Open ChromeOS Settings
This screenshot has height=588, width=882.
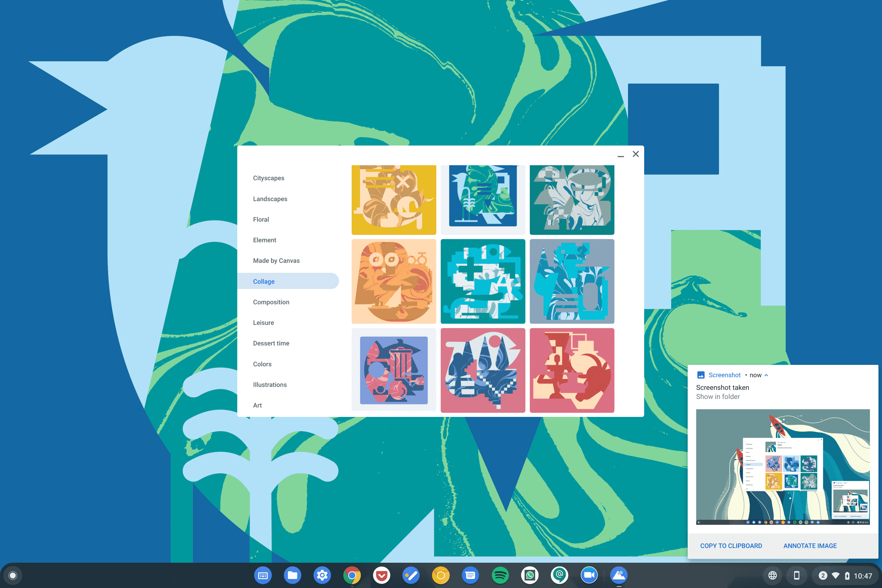coord(322,575)
